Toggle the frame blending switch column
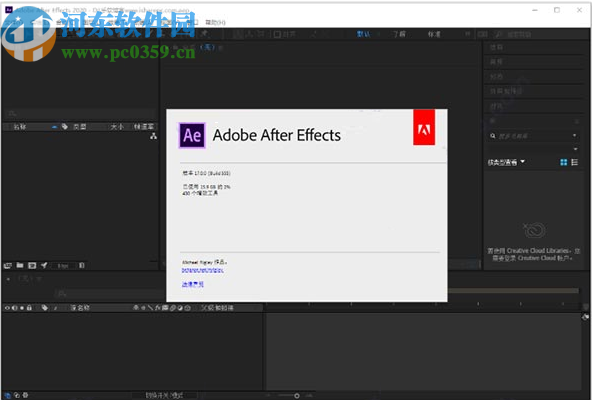This screenshot has height=400, width=592. [x=165, y=308]
